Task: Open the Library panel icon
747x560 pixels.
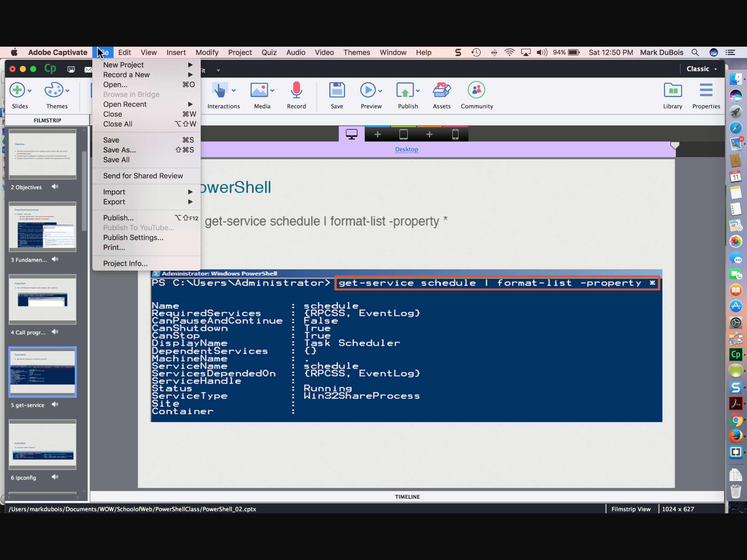Action: pyautogui.click(x=673, y=90)
